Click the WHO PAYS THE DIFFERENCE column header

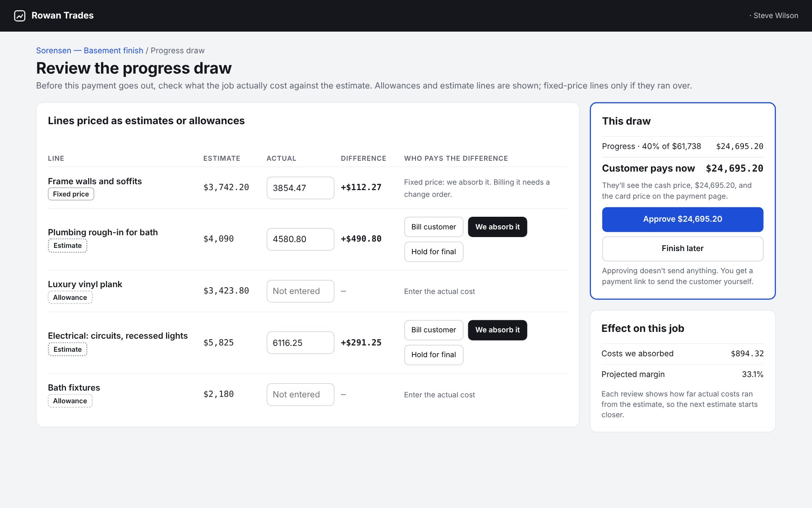tap(456, 158)
